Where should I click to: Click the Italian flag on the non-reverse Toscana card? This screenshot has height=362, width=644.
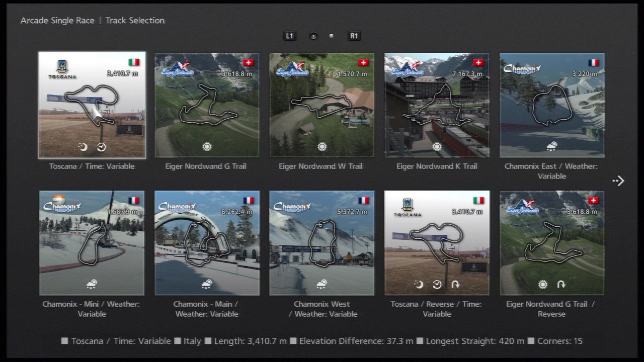click(134, 63)
